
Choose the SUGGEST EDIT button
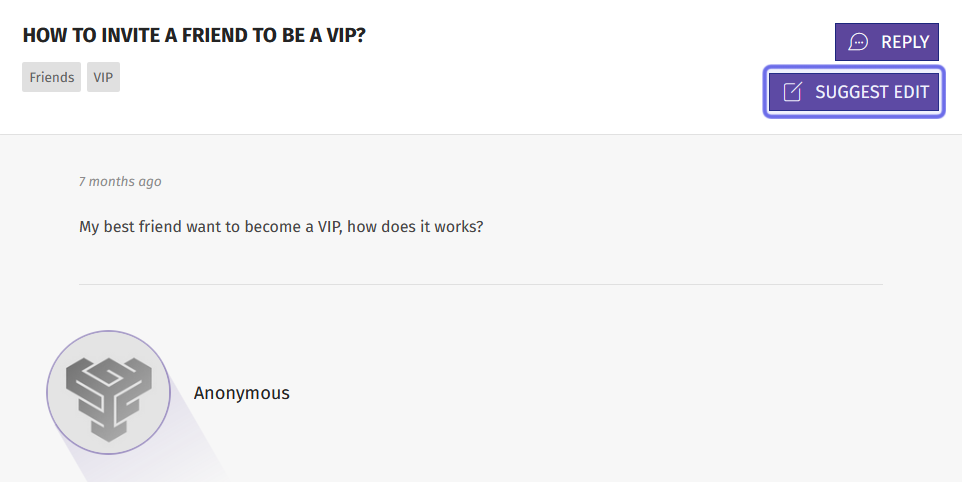(x=853, y=92)
